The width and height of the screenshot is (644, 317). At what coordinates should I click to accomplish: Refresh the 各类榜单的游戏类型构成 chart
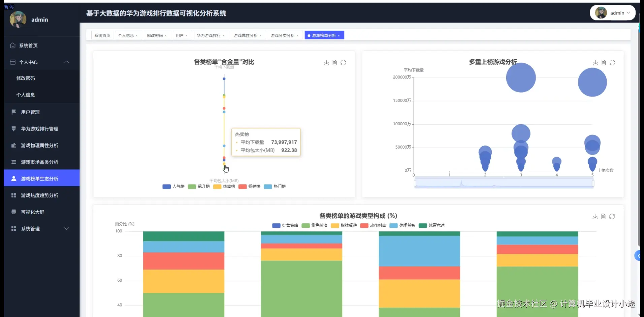point(613,217)
